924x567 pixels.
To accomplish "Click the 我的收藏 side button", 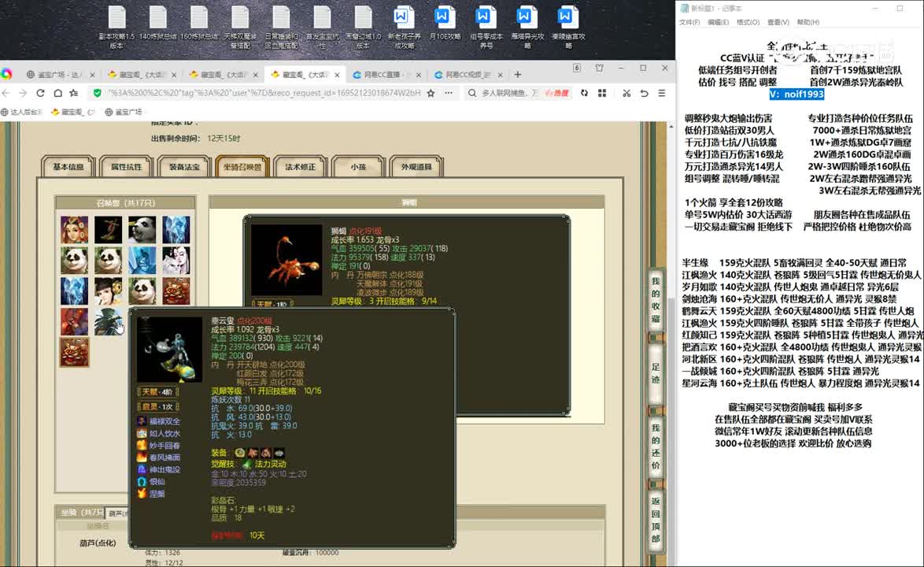I will 656,301.
